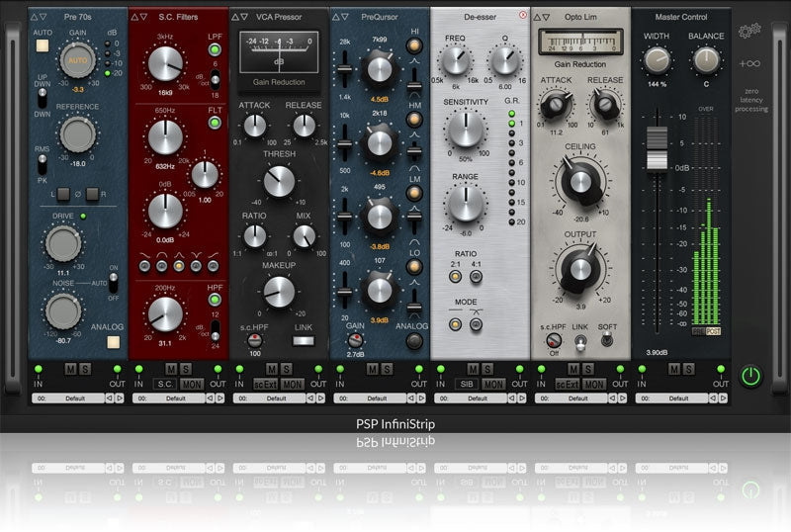
Task: Click the master output fader handle
Action: coord(657,148)
